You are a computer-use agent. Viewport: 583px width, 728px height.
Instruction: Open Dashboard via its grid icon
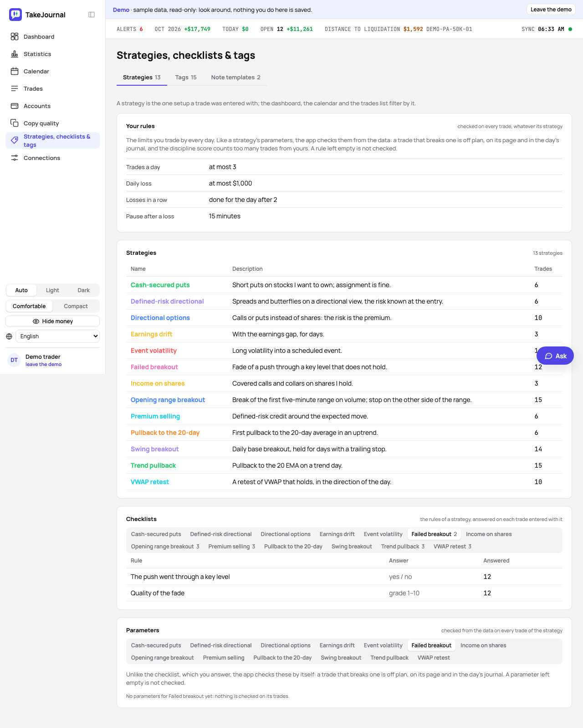click(15, 36)
